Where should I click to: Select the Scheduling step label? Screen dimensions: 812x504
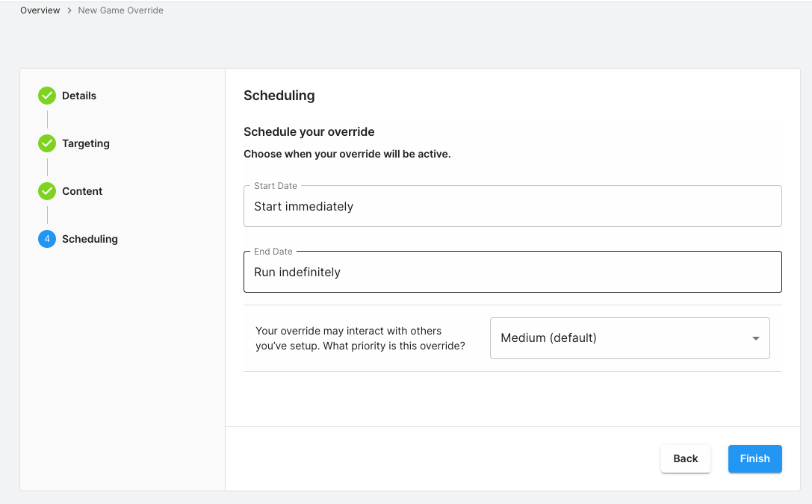pos(90,239)
